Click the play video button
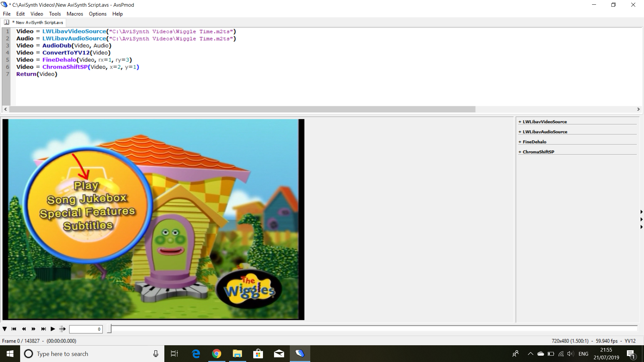644x362 pixels. pyautogui.click(x=53, y=329)
